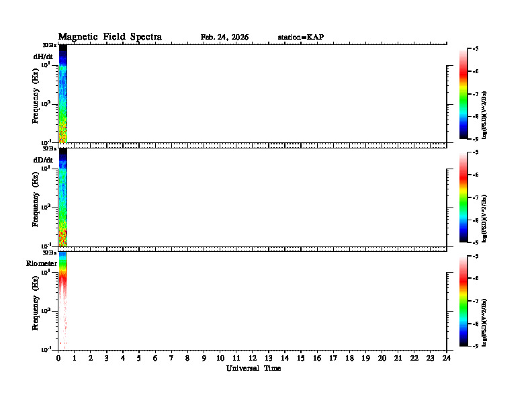Click the color scale bar beside dH/dt panel
Viewport: 532px width, 411px height.
(463, 93)
